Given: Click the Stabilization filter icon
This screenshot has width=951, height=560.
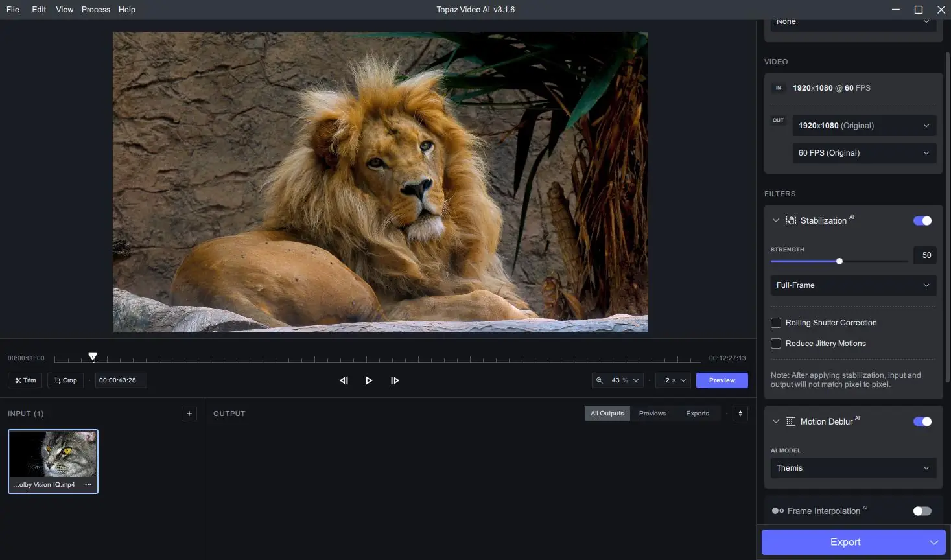Looking at the screenshot, I should coord(791,220).
